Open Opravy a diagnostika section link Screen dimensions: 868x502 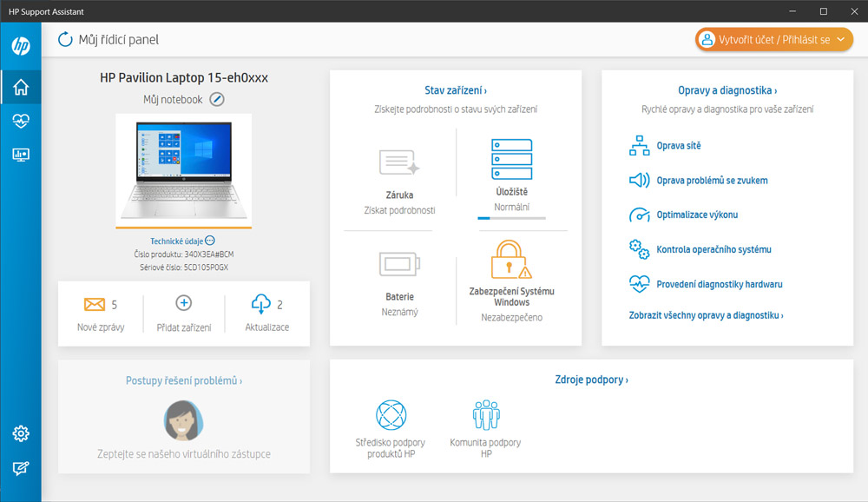(727, 90)
